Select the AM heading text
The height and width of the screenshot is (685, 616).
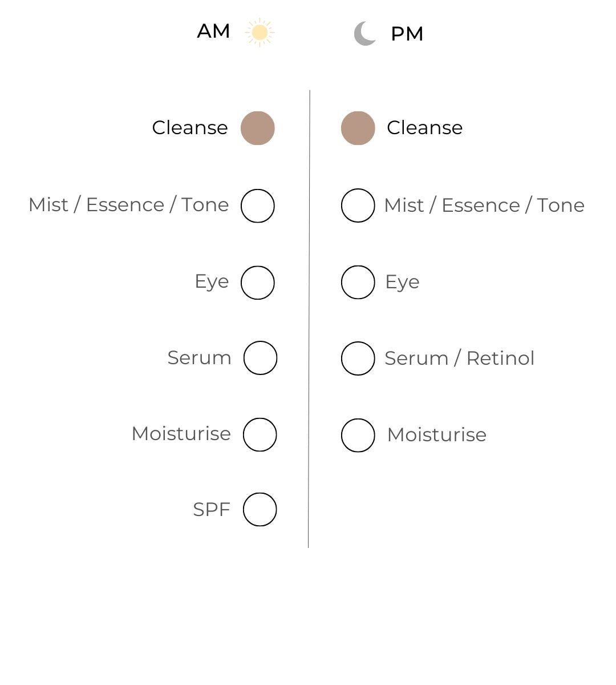pos(213,31)
